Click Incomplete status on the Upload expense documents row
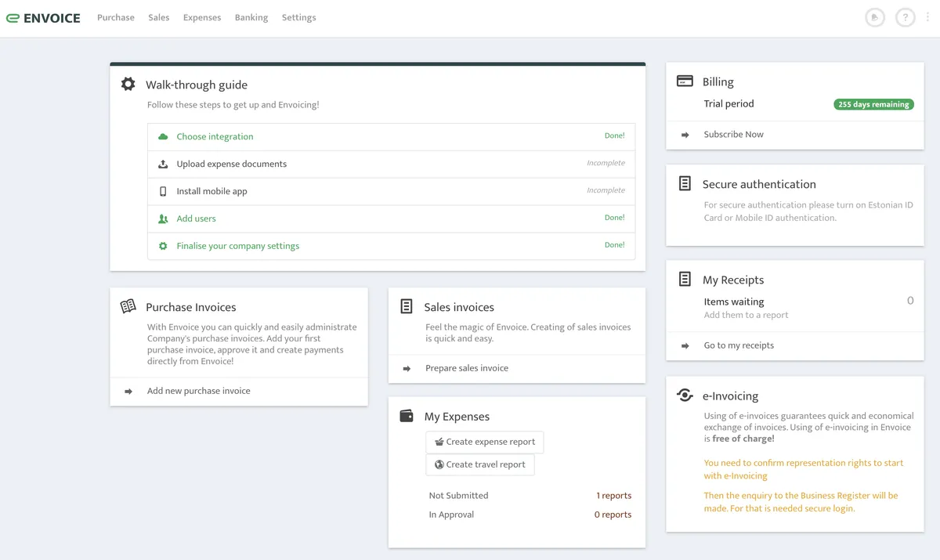Image resolution: width=940 pixels, height=560 pixels. pos(606,163)
